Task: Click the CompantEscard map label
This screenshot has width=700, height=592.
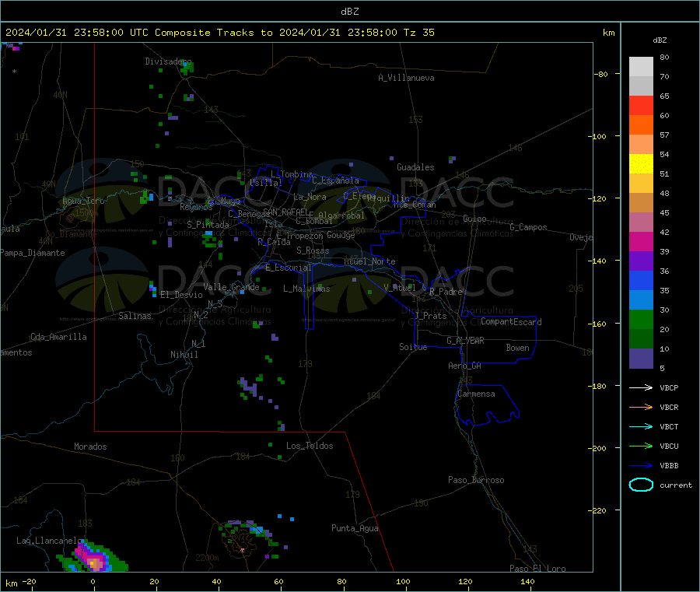Action: click(x=511, y=321)
